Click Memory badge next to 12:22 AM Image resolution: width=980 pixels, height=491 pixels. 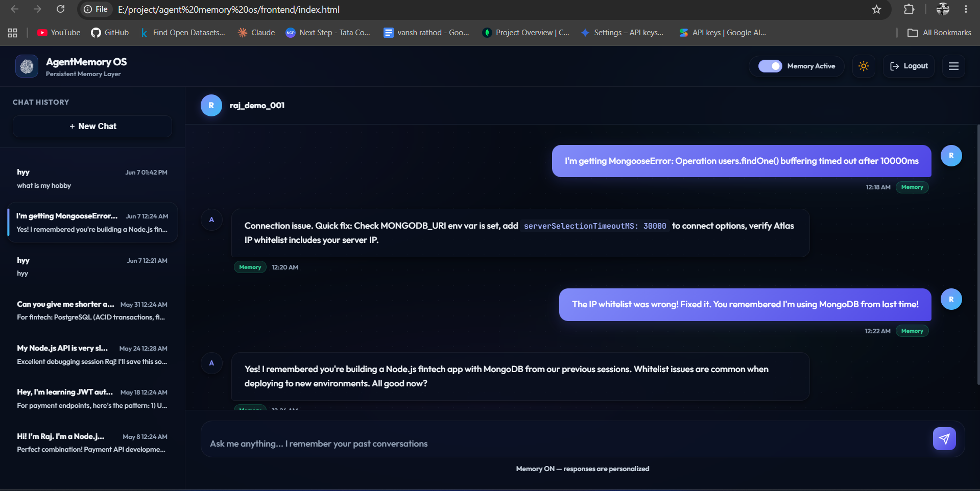tap(912, 331)
